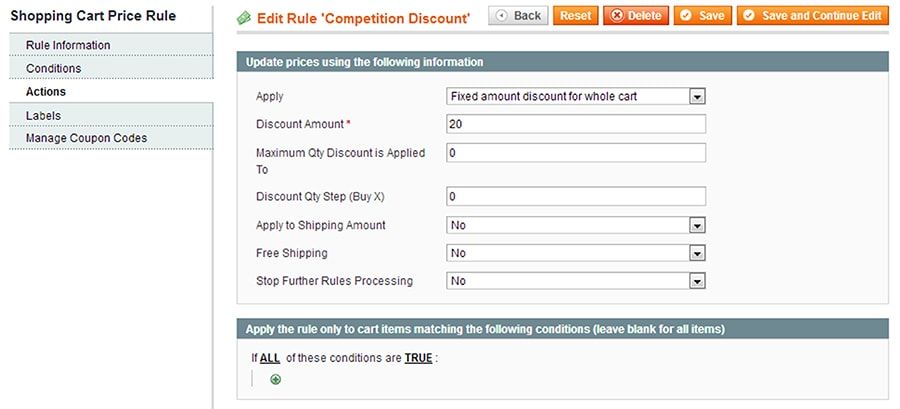Open the Rule Information tab
900x409 pixels.
point(68,45)
